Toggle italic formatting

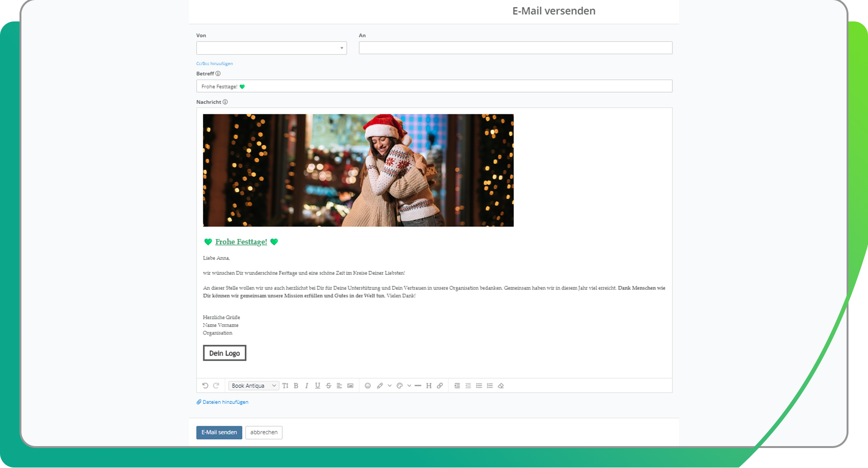pyautogui.click(x=307, y=386)
